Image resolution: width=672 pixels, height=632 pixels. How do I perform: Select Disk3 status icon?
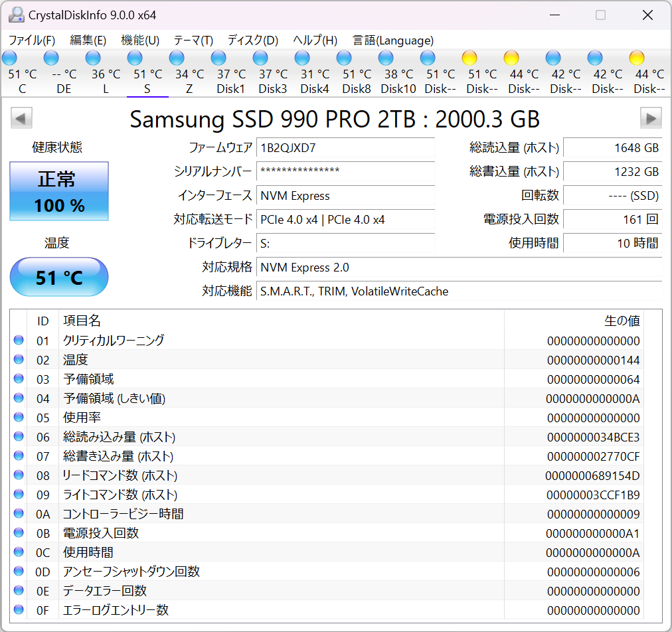(x=260, y=58)
